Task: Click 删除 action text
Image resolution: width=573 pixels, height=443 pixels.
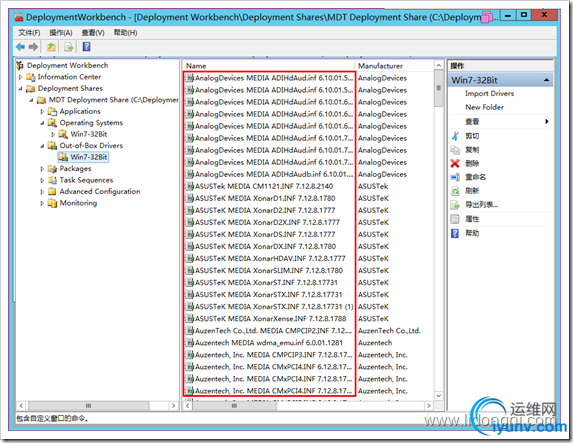Action: click(472, 163)
